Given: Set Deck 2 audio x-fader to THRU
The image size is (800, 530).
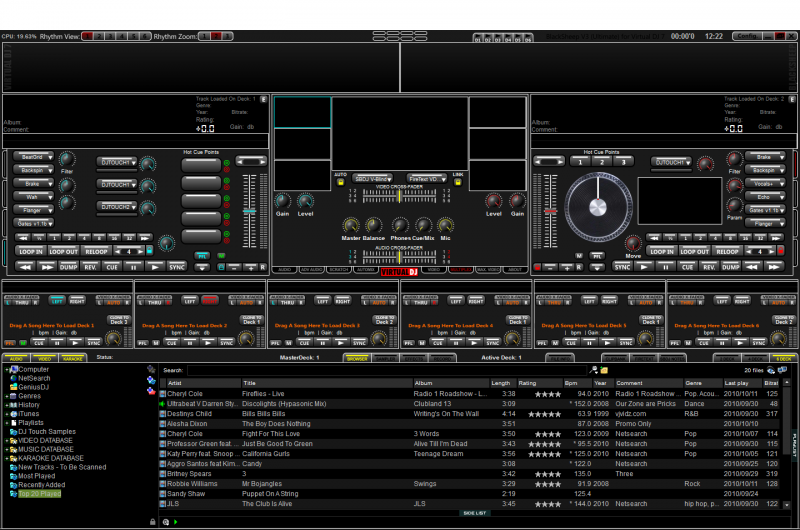Looking at the screenshot, I should (155, 302).
